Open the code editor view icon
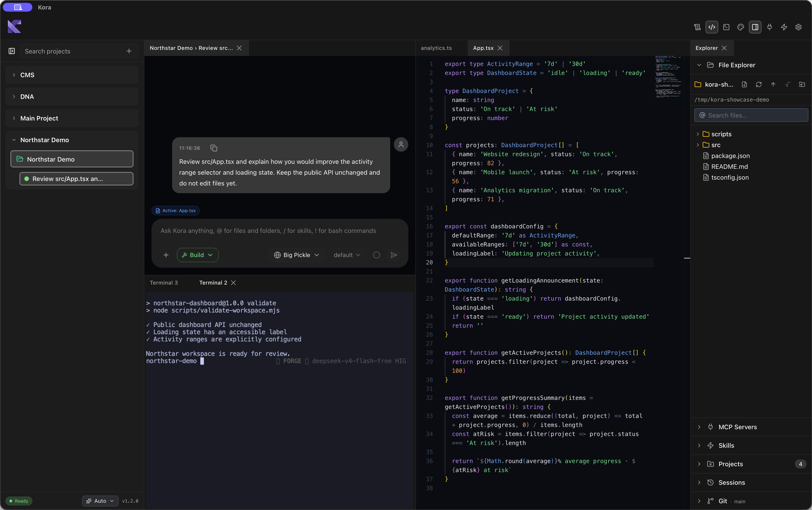812x510 pixels. (712, 27)
